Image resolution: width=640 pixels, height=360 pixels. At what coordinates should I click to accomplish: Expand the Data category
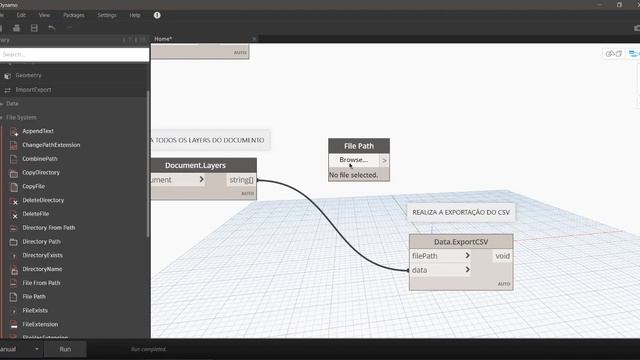2,104
